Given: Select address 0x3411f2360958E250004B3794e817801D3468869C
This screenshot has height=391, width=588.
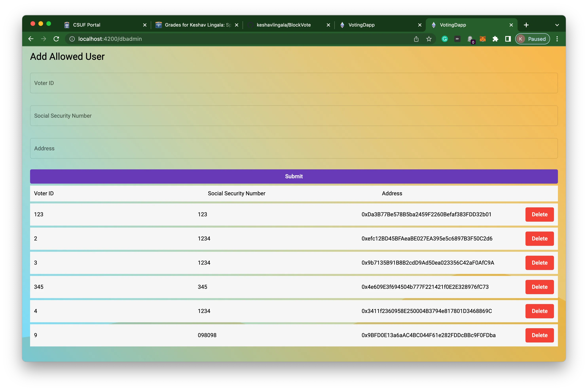Looking at the screenshot, I should (x=427, y=311).
